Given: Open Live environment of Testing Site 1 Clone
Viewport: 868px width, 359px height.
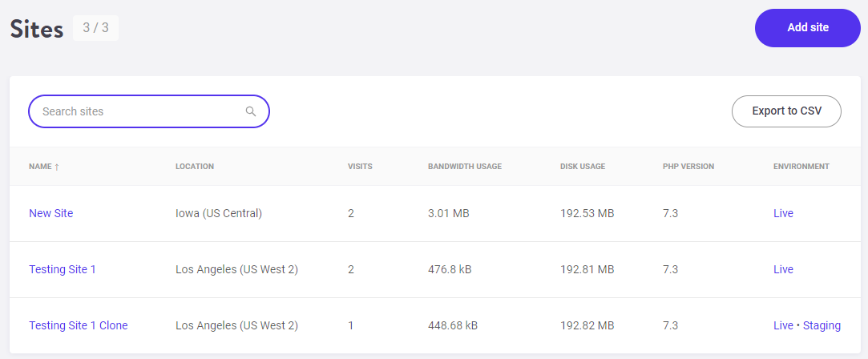Looking at the screenshot, I should pos(783,326).
